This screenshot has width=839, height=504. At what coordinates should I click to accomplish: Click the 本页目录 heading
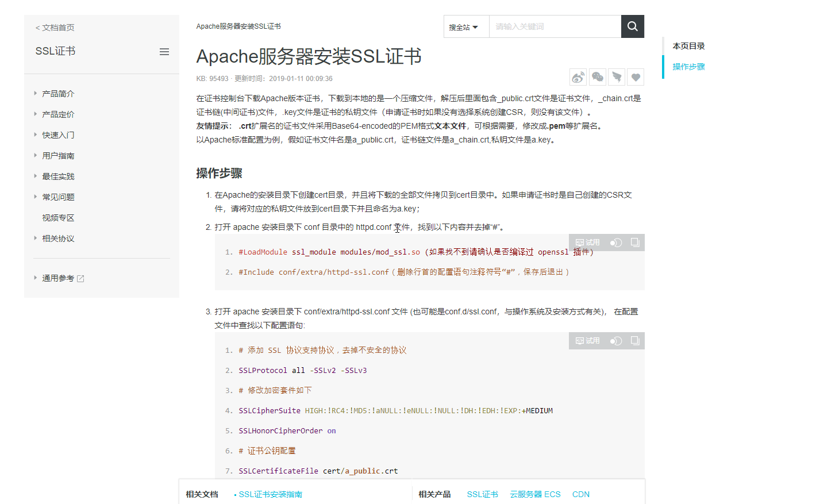[688, 46]
